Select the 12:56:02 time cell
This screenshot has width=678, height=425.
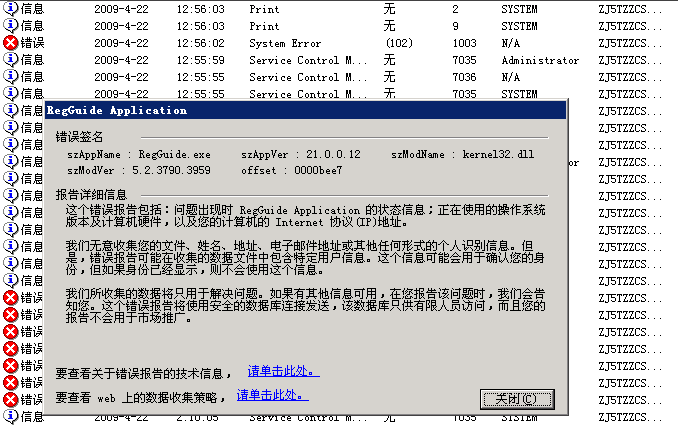tap(201, 43)
